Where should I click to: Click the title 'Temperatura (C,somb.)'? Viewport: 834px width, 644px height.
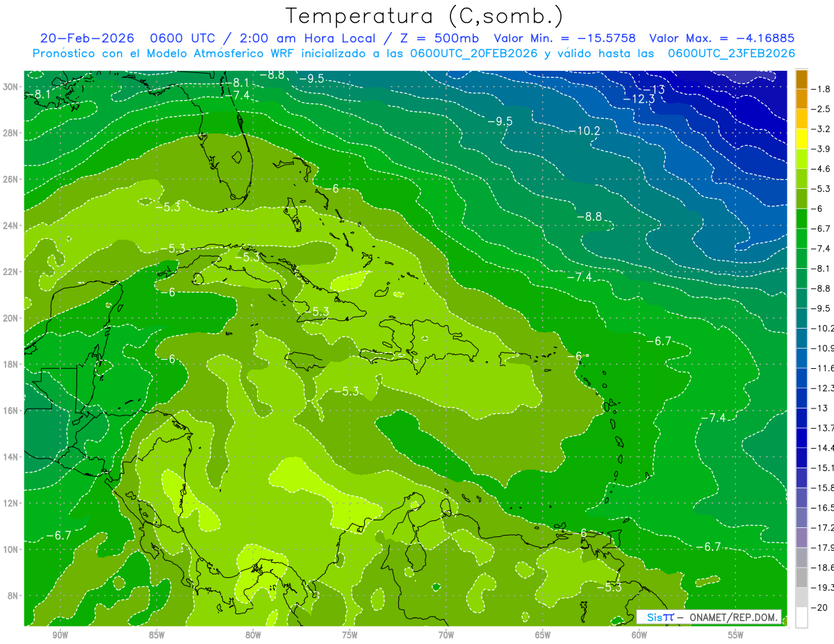click(x=425, y=16)
